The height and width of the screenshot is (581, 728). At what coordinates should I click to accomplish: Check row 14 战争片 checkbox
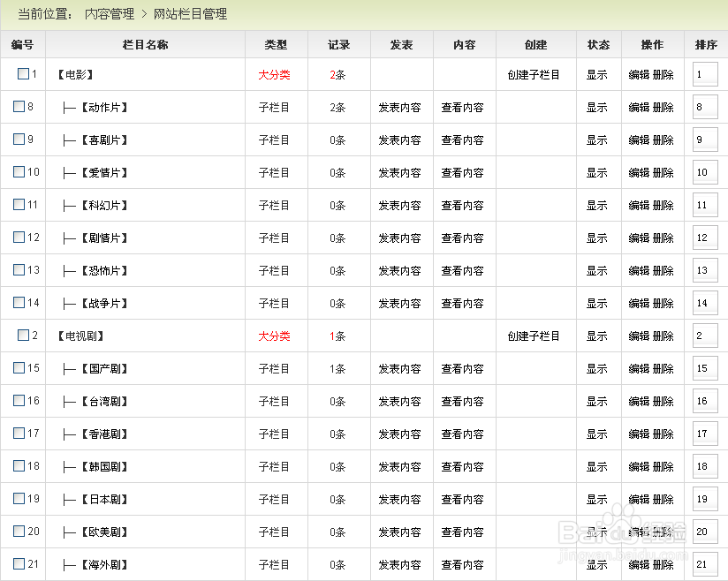coord(19,303)
